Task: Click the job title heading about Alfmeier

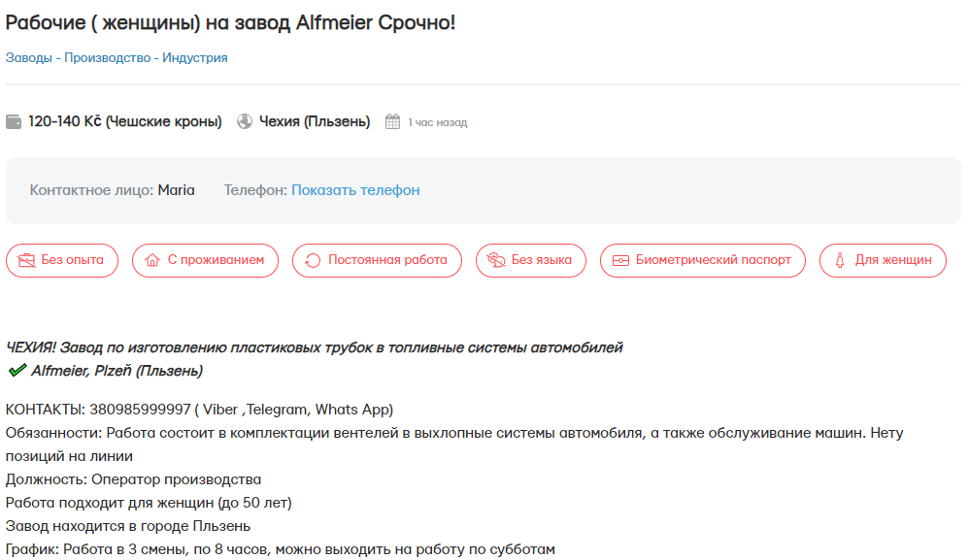Action: [230, 22]
